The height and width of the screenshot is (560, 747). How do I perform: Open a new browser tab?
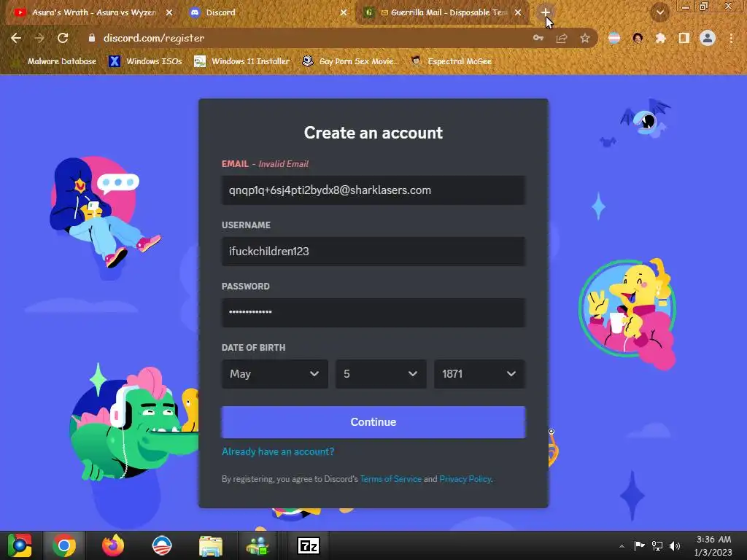click(546, 12)
